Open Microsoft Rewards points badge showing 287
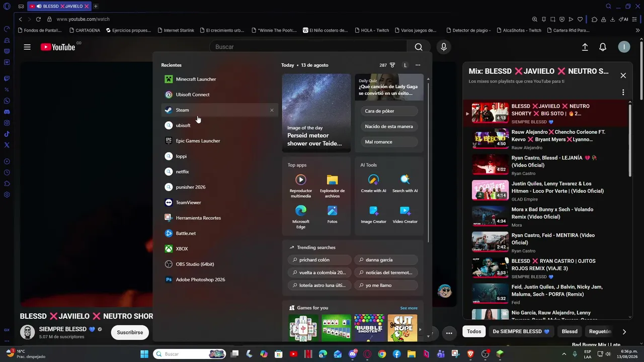Screen dimensions: 644x362 (x=387, y=65)
